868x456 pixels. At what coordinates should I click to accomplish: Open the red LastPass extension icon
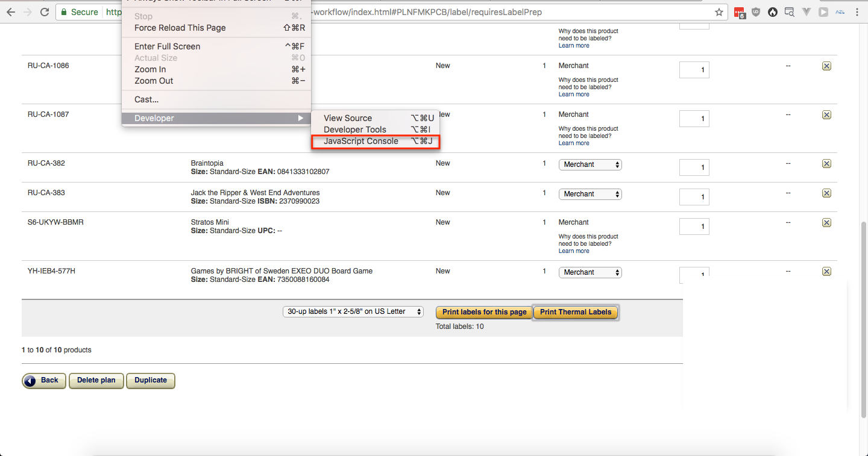pos(740,12)
